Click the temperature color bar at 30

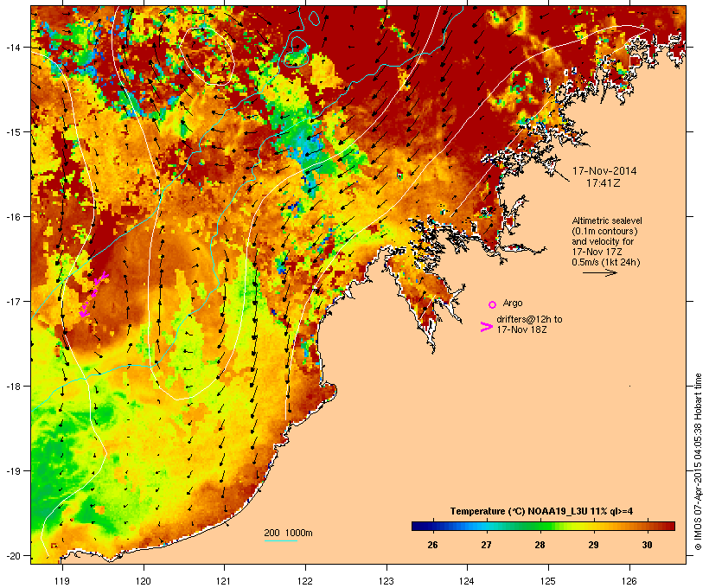[647, 526]
